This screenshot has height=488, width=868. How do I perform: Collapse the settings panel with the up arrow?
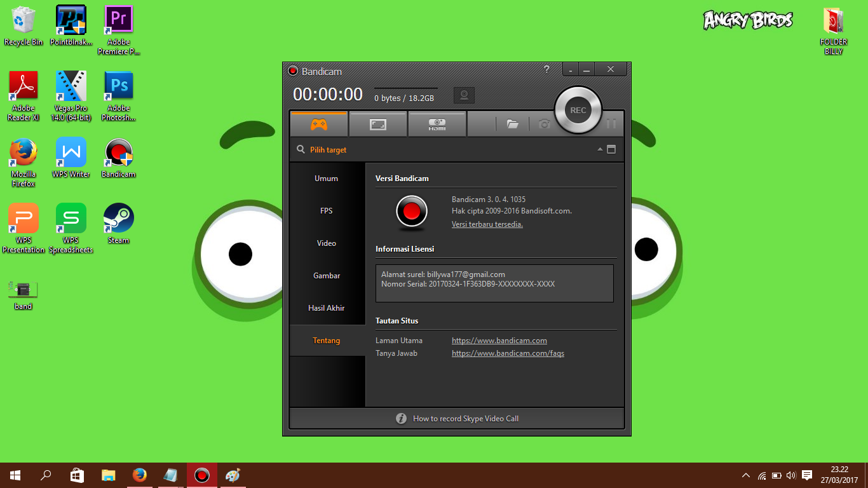point(599,150)
